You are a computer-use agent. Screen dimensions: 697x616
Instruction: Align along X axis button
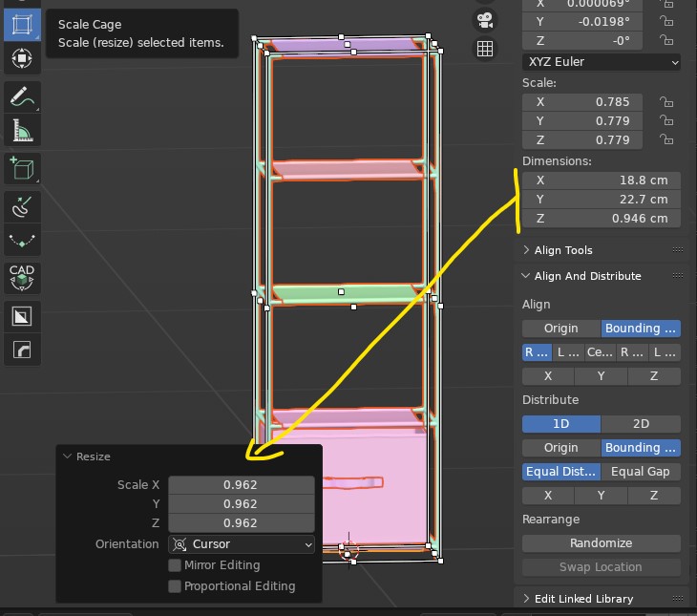click(x=548, y=376)
